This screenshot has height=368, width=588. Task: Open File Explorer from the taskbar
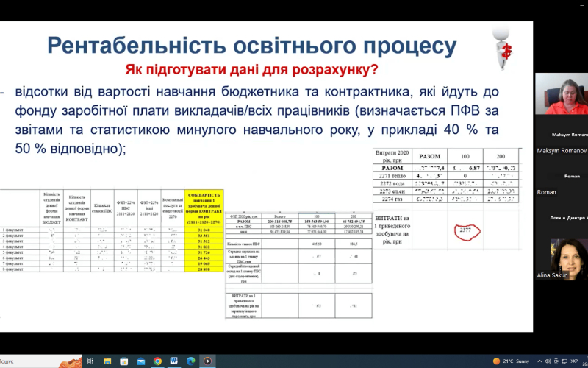tap(107, 361)
